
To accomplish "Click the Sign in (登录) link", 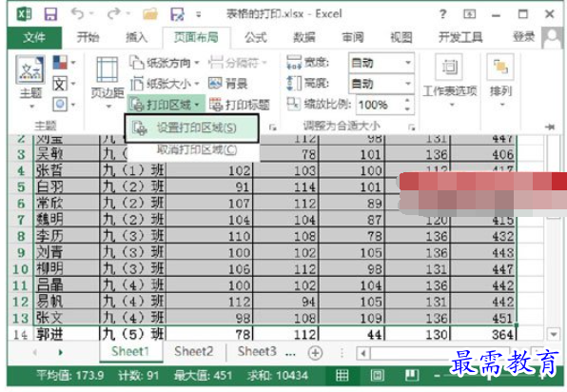I will click(x=523, y=36).
